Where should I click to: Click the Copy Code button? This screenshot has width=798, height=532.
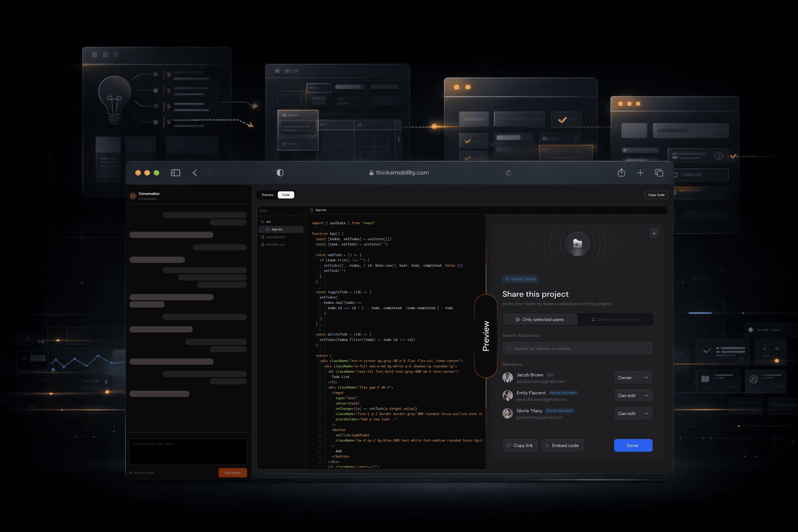coord(656,195)
